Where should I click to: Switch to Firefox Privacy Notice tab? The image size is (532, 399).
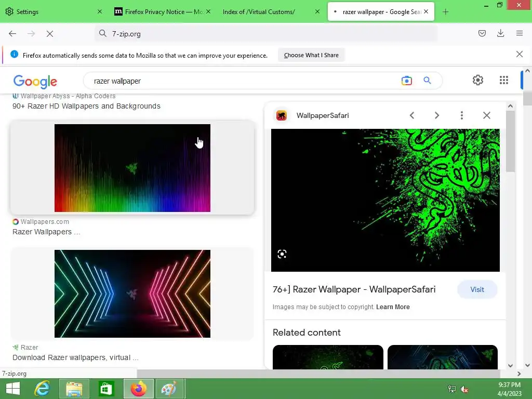click(162, 11)
